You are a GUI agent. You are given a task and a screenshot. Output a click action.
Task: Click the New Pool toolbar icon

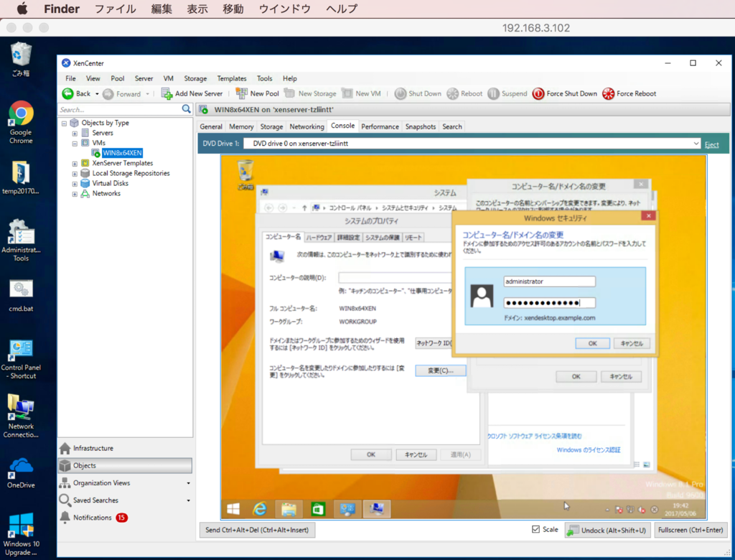pyautogui.click(x=241, y=93)
